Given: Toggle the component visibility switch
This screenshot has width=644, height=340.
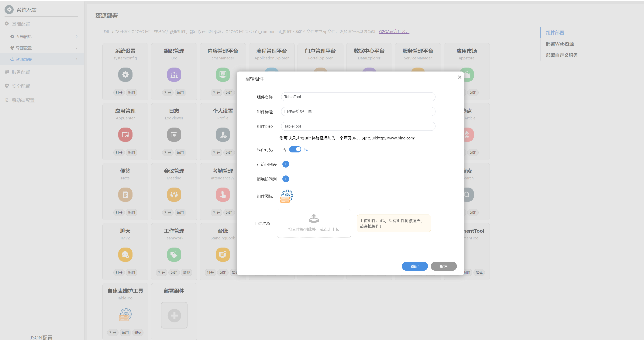Looking at the screenshot, I should point(295,149).
